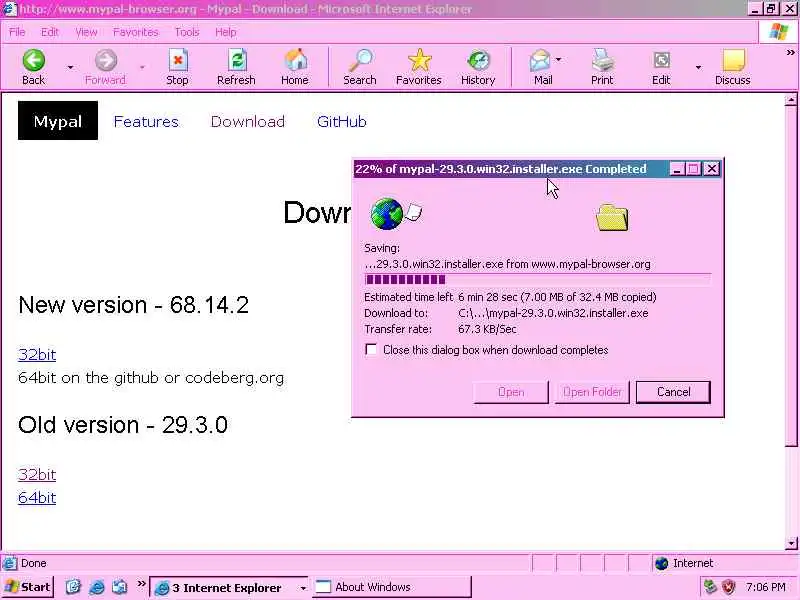Open the Edit menu

50,32
